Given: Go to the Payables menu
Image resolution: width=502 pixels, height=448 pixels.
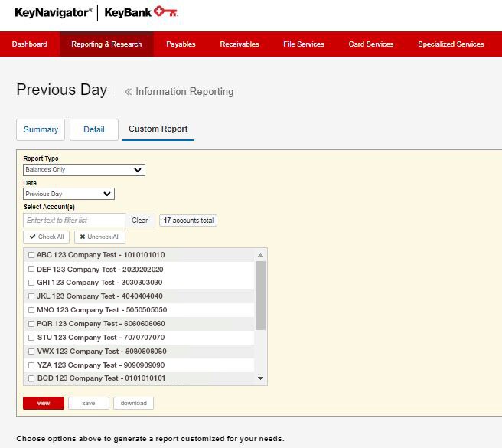Looking at the screenshot, I should point(181,44).
